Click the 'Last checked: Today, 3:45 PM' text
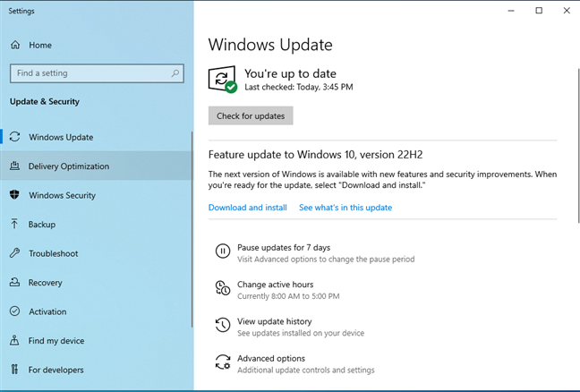580x392 pixels. (299, 87)
